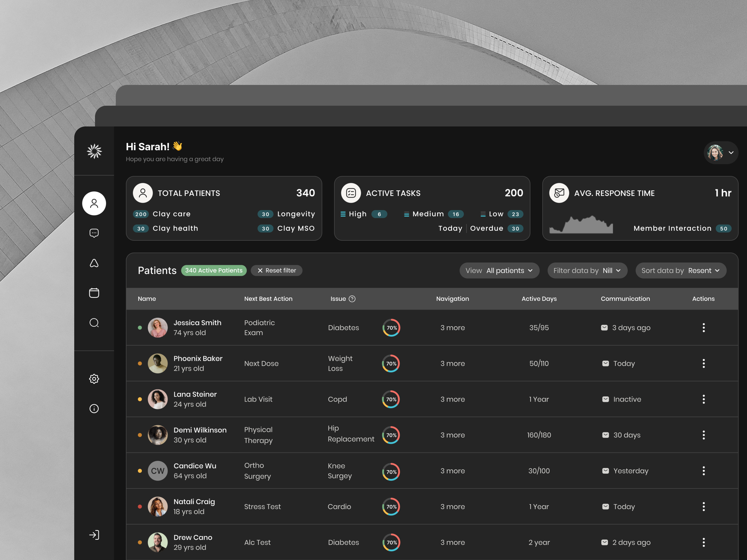Click the logout arrow icon at sidebar bottom
Screen dimensions: 747x560
[94, 535]
